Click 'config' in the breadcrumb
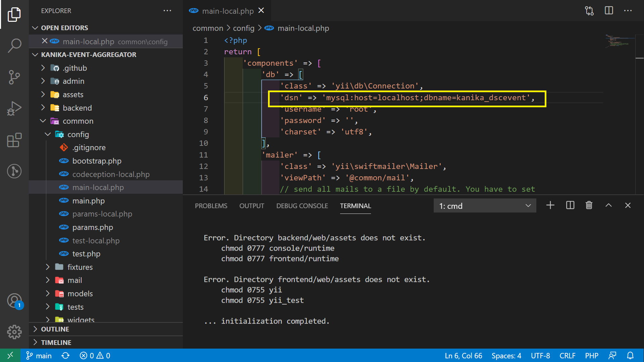 point(244,28)
